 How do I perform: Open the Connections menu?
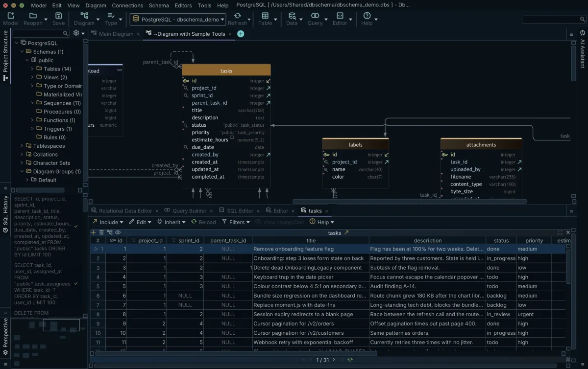coord(127,5)
